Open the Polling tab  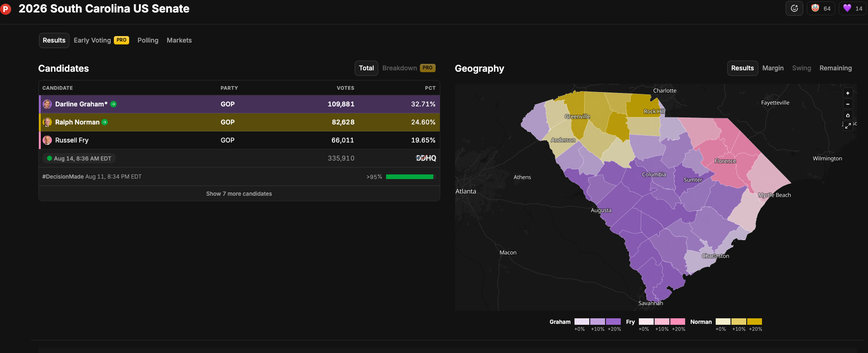coord(148,40)
